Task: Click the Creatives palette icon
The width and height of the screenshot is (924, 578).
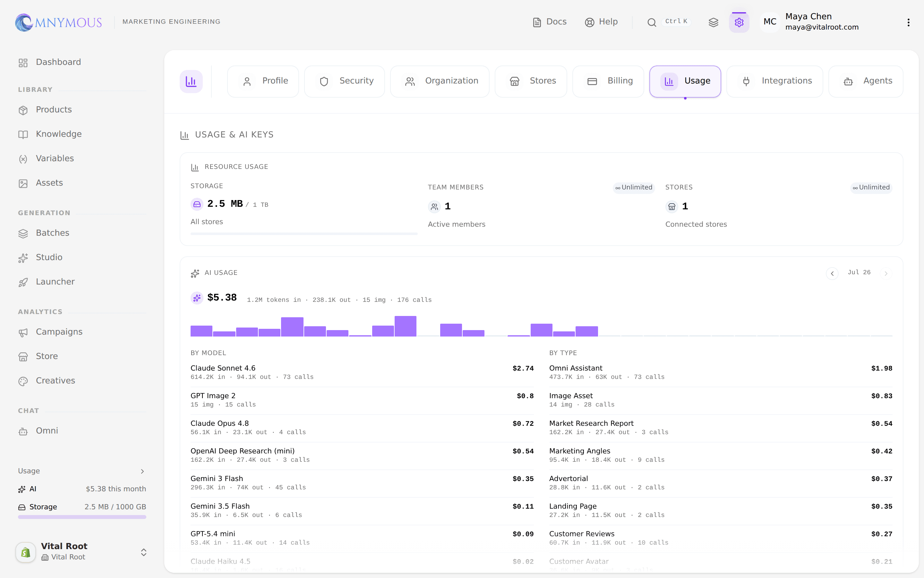Action: point(23,381)
